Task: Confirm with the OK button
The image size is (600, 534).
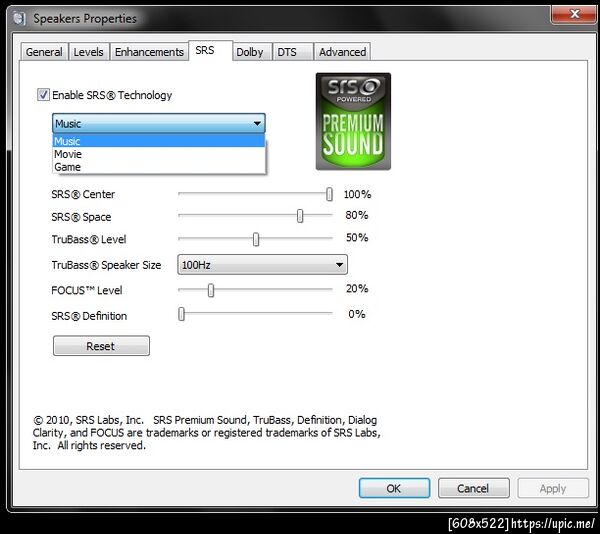Action: coord(394,488)
